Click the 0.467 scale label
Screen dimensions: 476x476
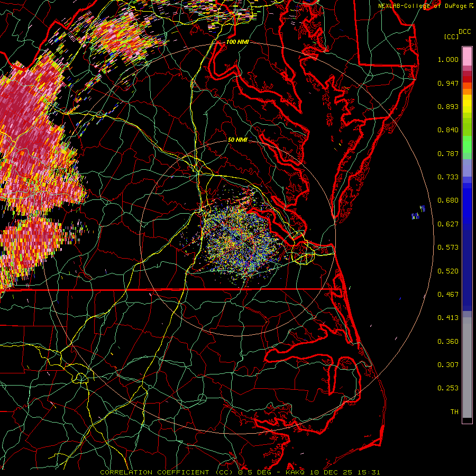[448, 295]
